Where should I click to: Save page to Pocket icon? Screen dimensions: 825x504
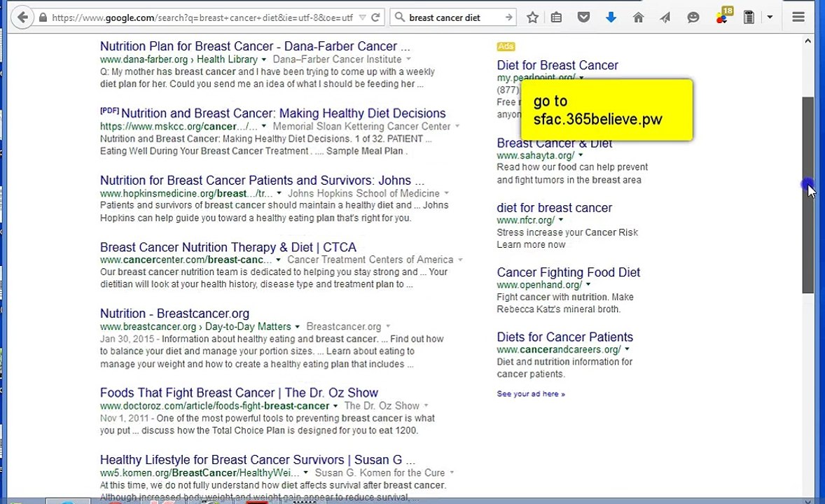pyautogui.click(x=583, y=17)
